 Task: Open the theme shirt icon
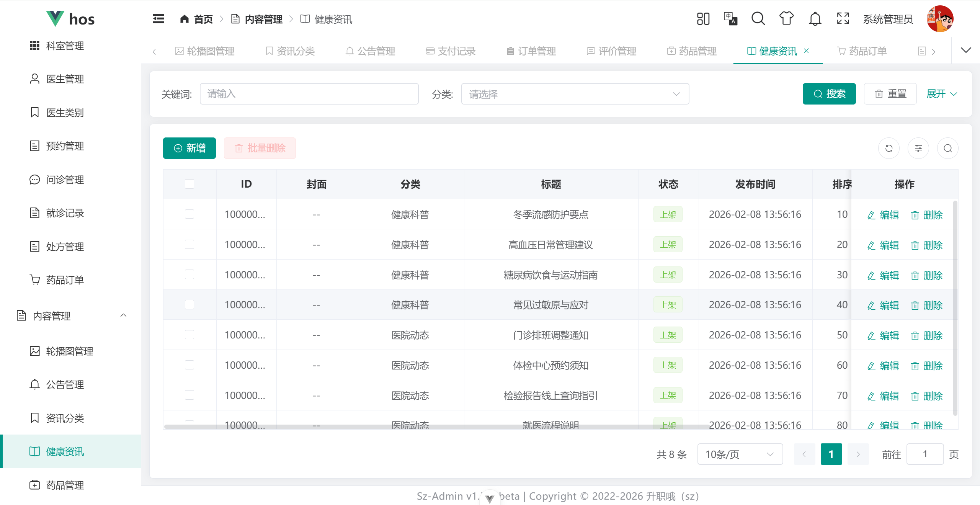786,19
